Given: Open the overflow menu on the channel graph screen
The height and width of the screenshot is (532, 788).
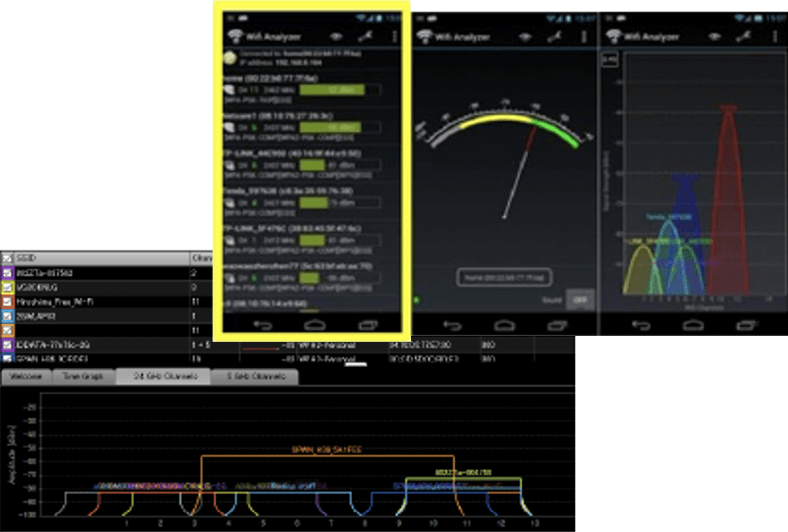Looking at the screenshot, I should click(x=774, y=36).
